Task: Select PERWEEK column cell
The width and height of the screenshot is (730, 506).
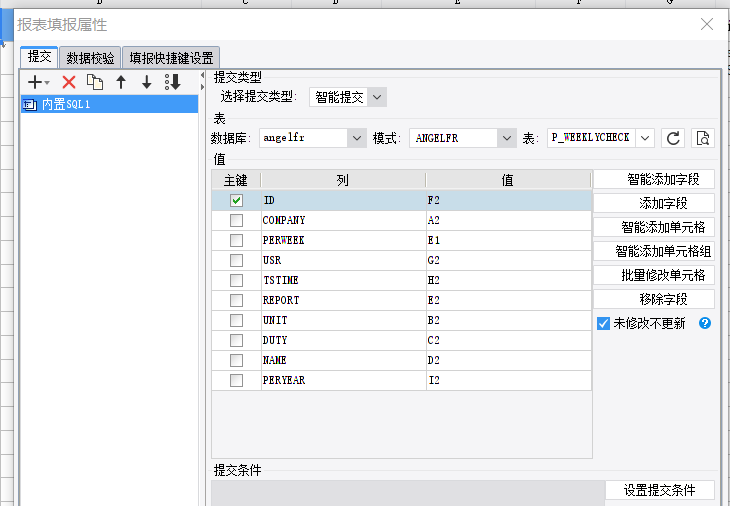Action: coord(344,240)
